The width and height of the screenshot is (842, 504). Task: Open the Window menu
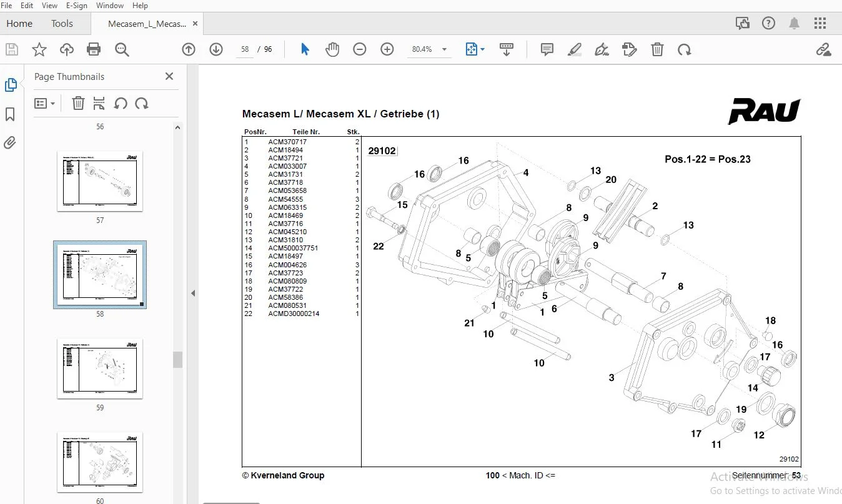[110, 6]
